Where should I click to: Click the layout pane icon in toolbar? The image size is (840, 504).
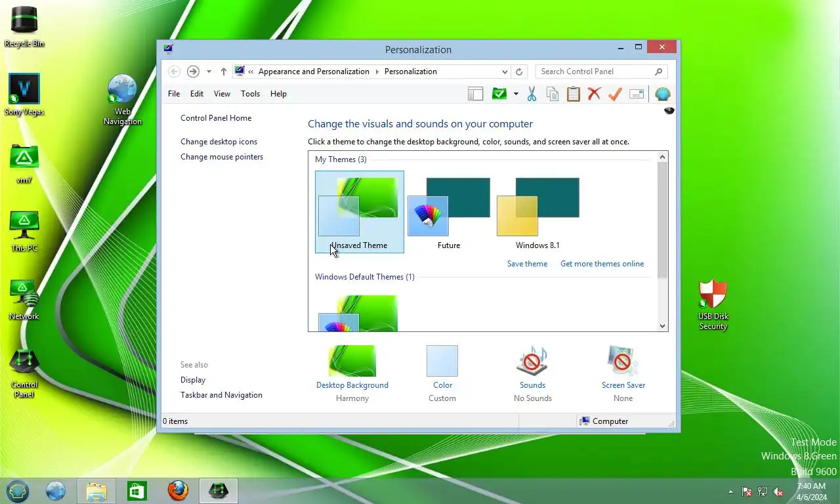click(475, 94)
